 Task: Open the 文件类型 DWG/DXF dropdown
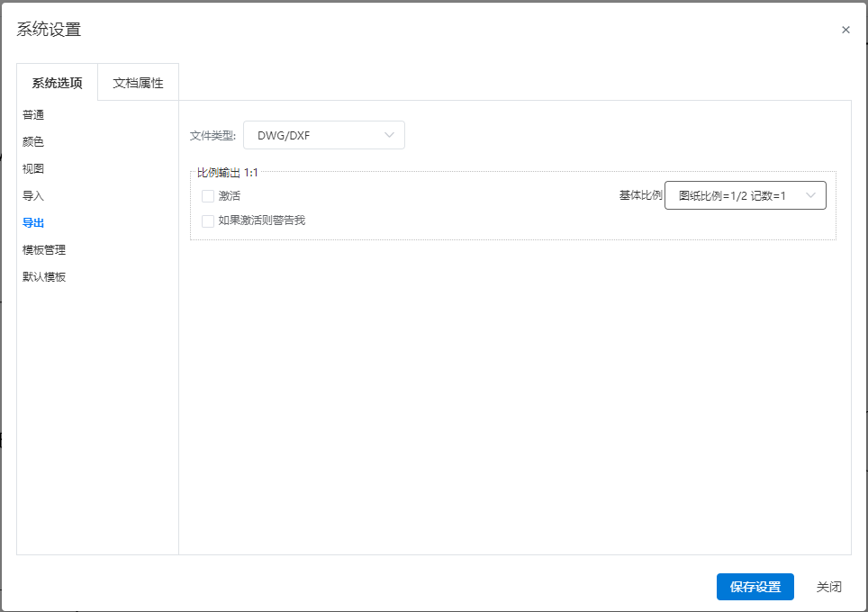click(x=324, y=135)
